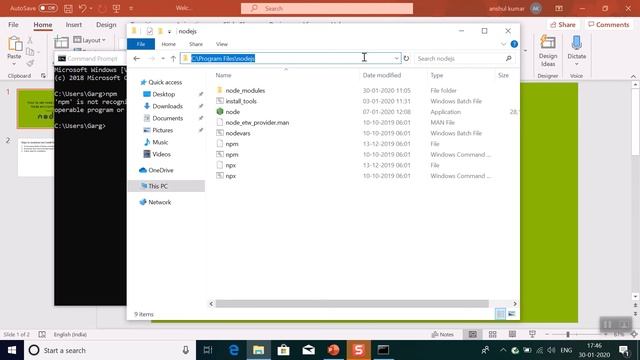Click the Share button in PowerPoint
Viewport: 640px width, 360px height.
tap(563, 25)
